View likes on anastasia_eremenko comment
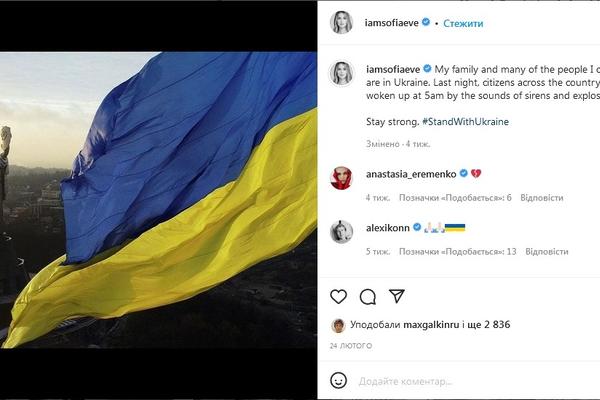The width and height of the screenshot is (600, 400). [x=455, y=198]
